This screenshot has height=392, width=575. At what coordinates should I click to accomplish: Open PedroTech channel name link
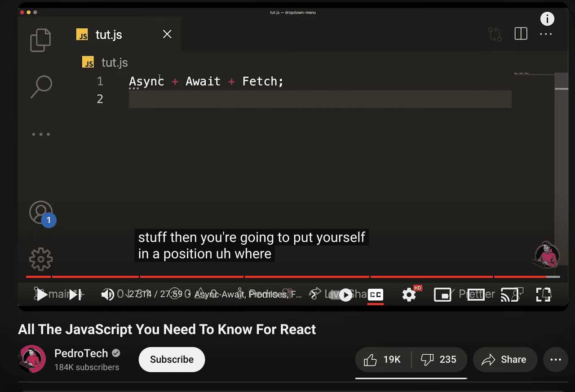(81, 353)
